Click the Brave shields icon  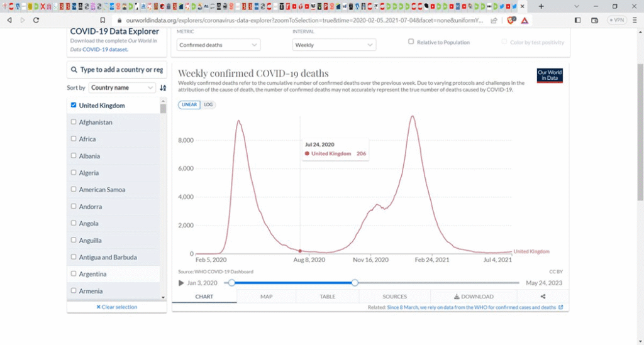point(511,20)
